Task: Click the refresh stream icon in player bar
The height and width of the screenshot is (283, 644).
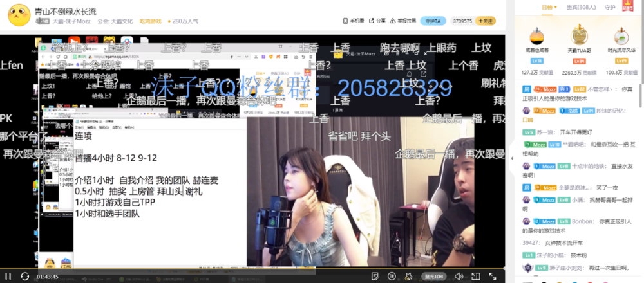Action: (25, 277)
